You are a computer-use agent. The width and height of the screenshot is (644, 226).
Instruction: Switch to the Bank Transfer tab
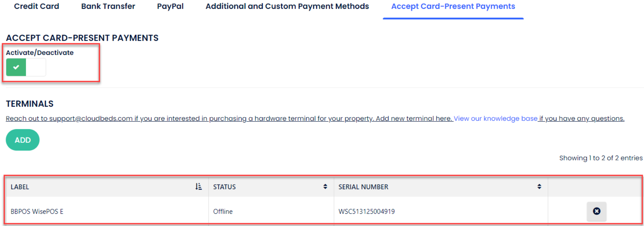108,6
